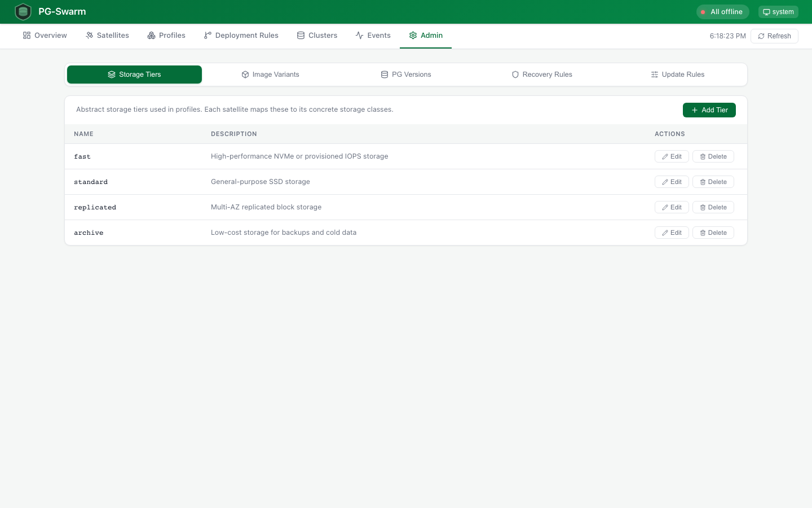Click the NAME column header
Image resolution: width=812 pixels, height=508 pixels.
pyautogui.click(x=83, y=134)
